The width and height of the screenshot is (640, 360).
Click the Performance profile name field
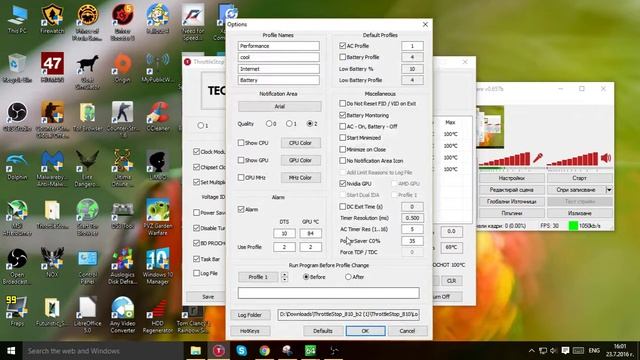279,46
